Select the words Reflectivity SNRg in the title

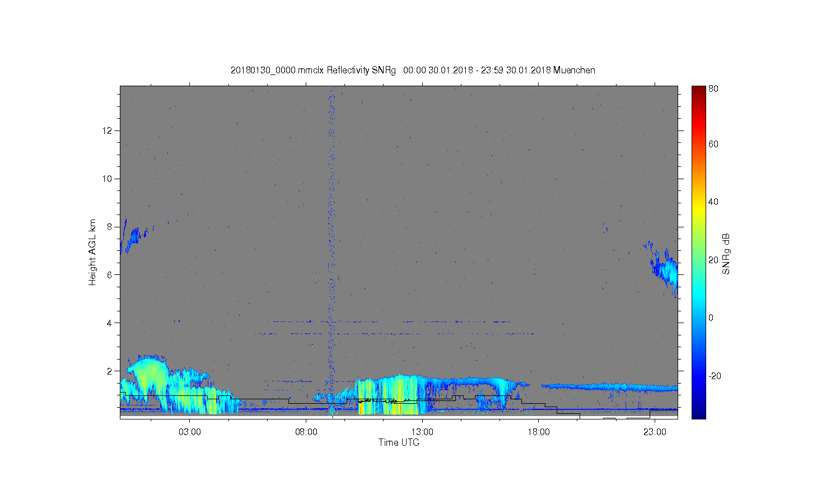[x=361, y=71]
